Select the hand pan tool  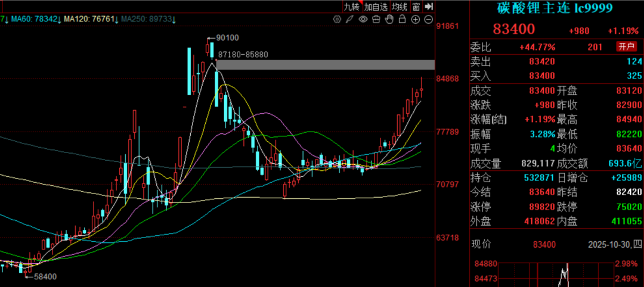(389, 20)
